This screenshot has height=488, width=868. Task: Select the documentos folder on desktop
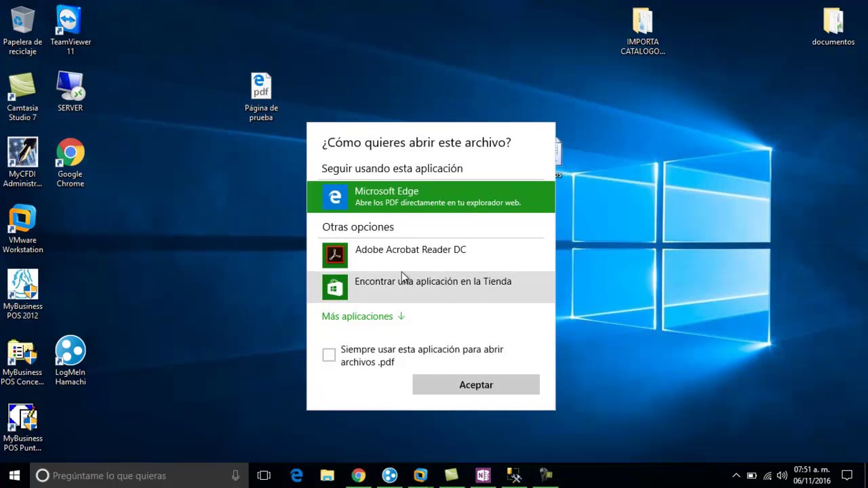(x=833, y=27)
